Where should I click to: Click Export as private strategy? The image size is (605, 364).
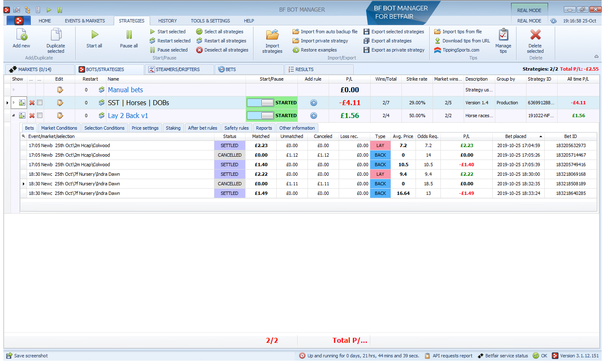(x=394, y=50)
